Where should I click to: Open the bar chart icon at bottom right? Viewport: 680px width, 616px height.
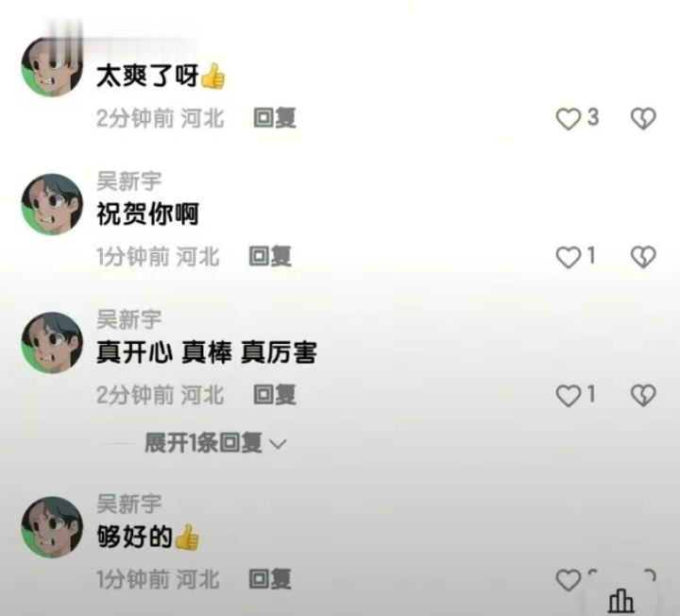621,601
